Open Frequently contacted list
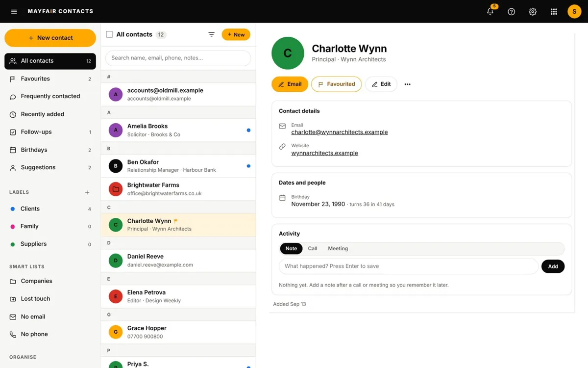 pos(50,96)
